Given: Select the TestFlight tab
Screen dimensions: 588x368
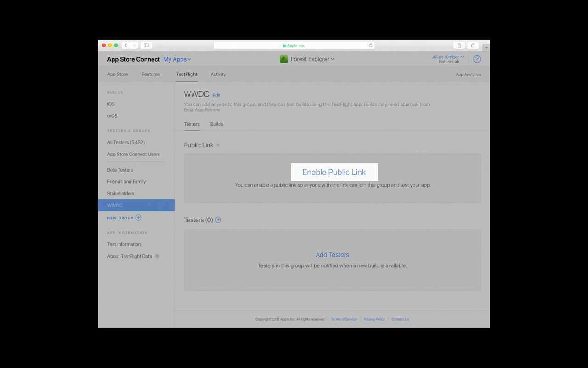Looking at the screenshot, I should coord(187,74).
